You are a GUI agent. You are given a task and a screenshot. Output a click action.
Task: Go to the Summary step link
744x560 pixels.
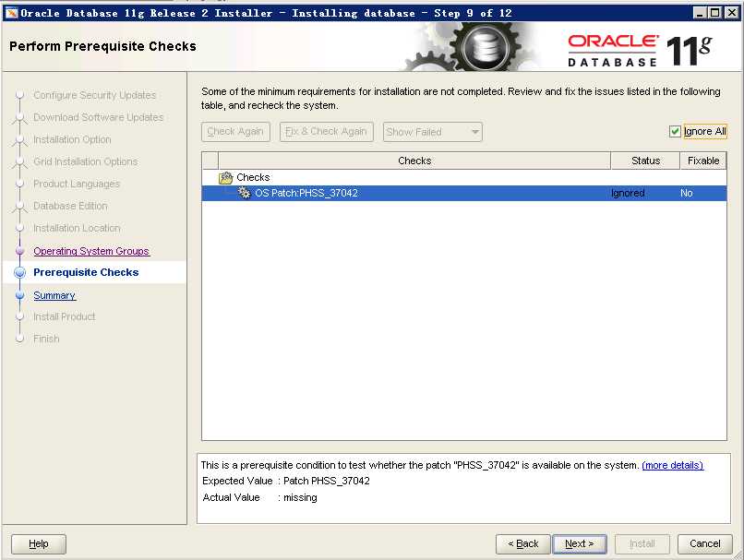coord(54,295)
